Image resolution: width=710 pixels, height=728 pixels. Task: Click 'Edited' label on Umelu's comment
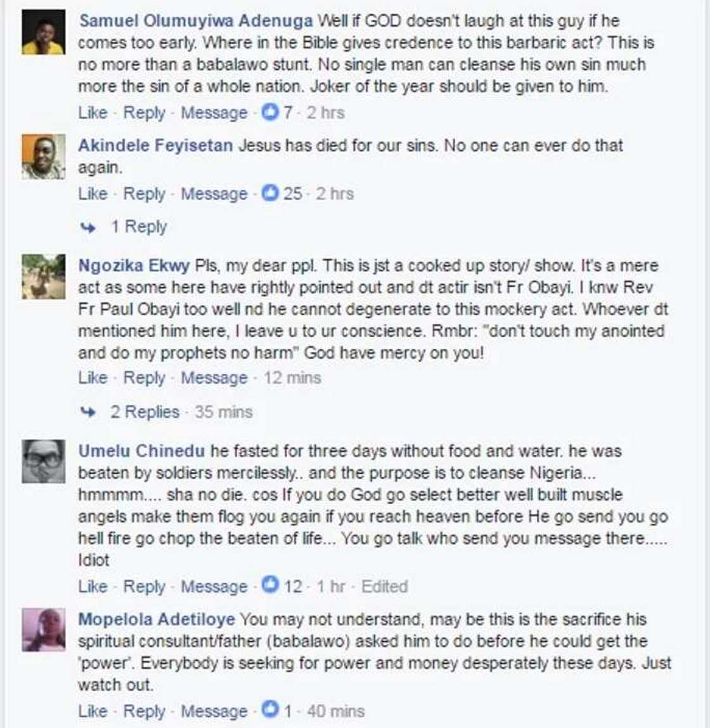coord(384,586)
